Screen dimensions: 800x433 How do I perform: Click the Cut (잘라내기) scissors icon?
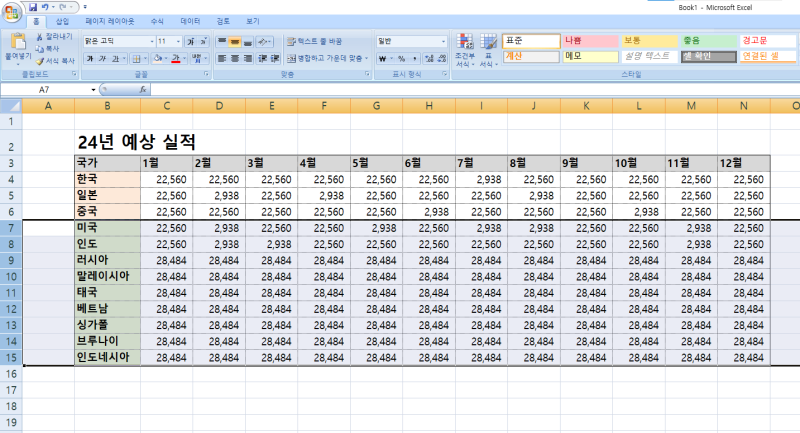(x=40, y=37)
